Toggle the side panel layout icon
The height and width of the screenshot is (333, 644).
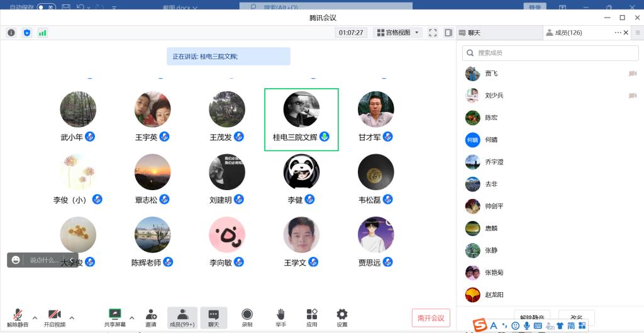coord(448,33)
